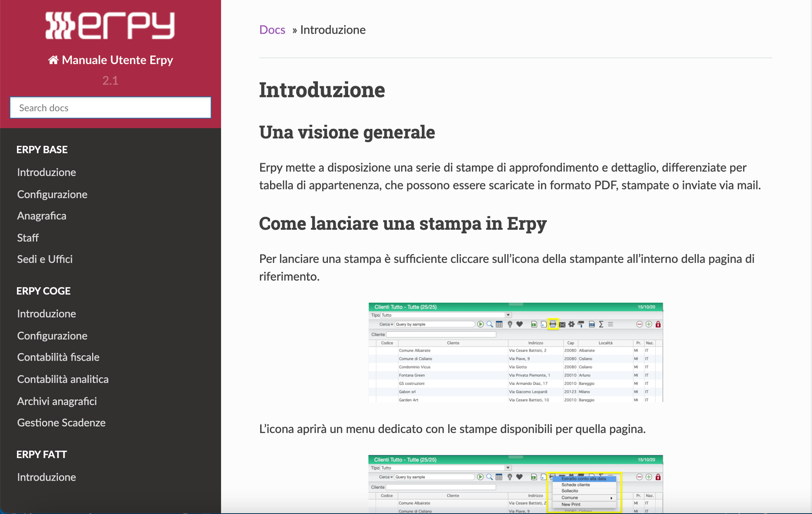This screenshot has width=812, height=514.
Task: Open the second screenshot showing print menu
Action: click(515, 484)
